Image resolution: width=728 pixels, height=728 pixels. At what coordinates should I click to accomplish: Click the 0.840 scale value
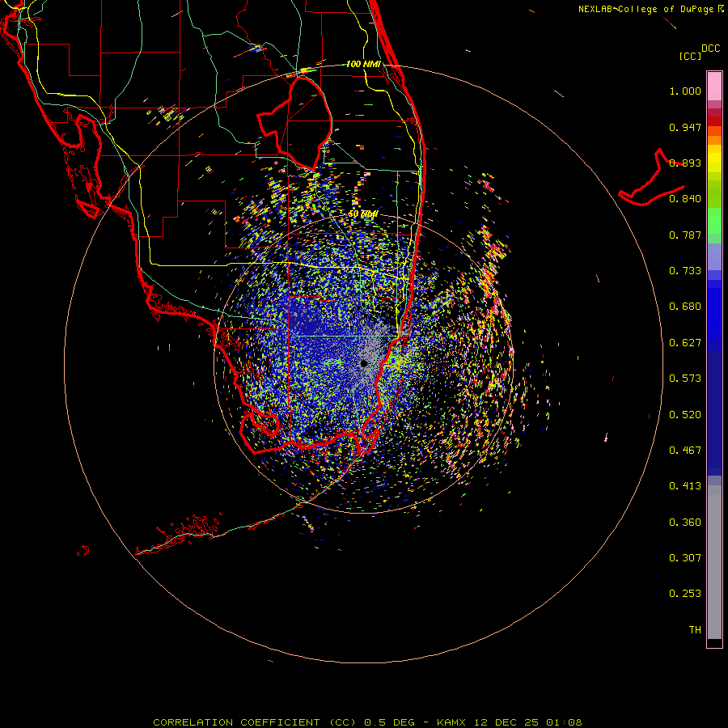coord(685,199)
